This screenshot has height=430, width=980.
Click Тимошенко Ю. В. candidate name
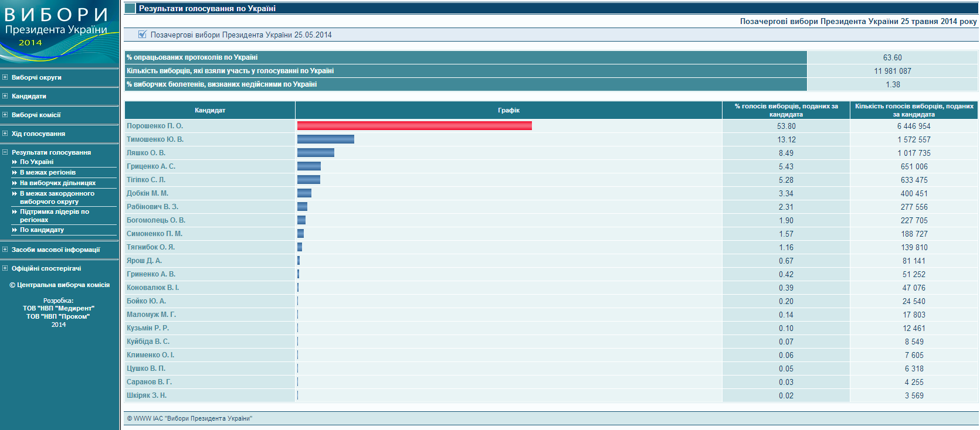click(155, 139)
